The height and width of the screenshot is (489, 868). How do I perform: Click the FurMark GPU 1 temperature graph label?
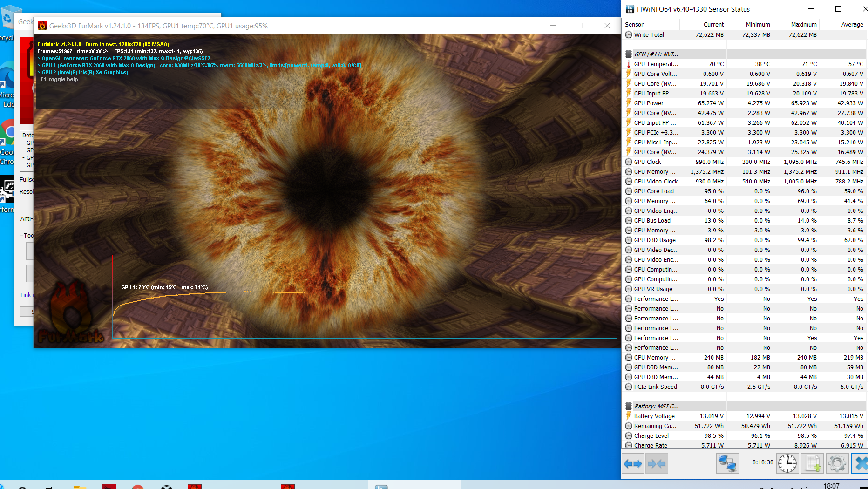[x=164, y=287]
